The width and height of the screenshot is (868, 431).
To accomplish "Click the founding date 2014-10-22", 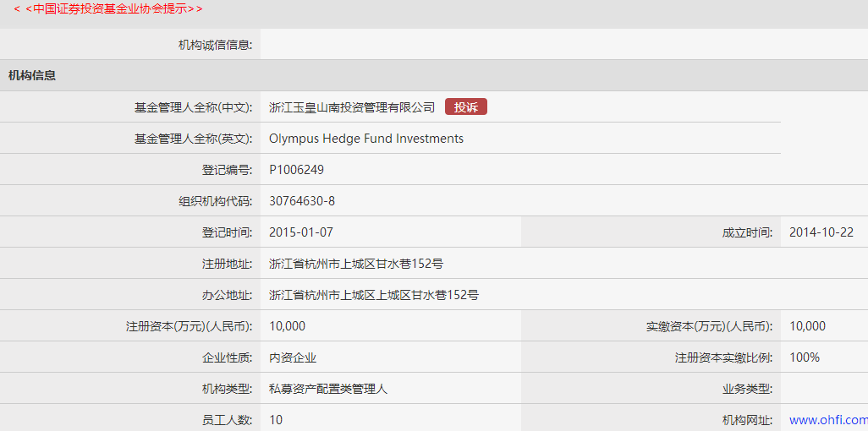I will click(x=821, y=232).
